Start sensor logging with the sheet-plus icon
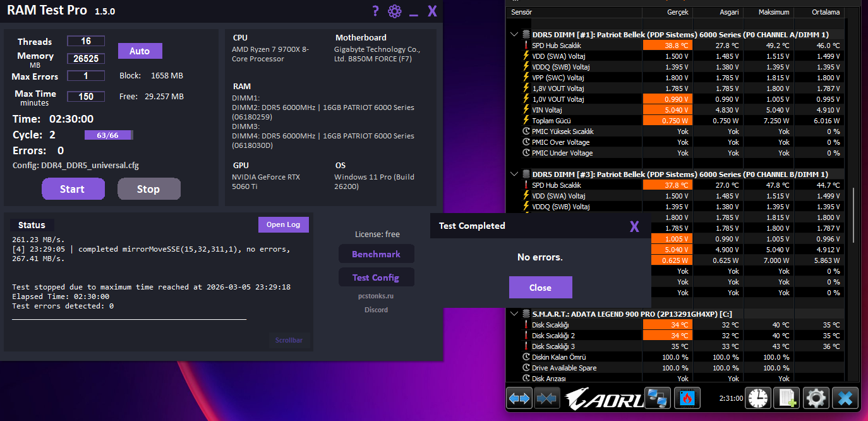 pyautogui.click(x=787, y=398)
